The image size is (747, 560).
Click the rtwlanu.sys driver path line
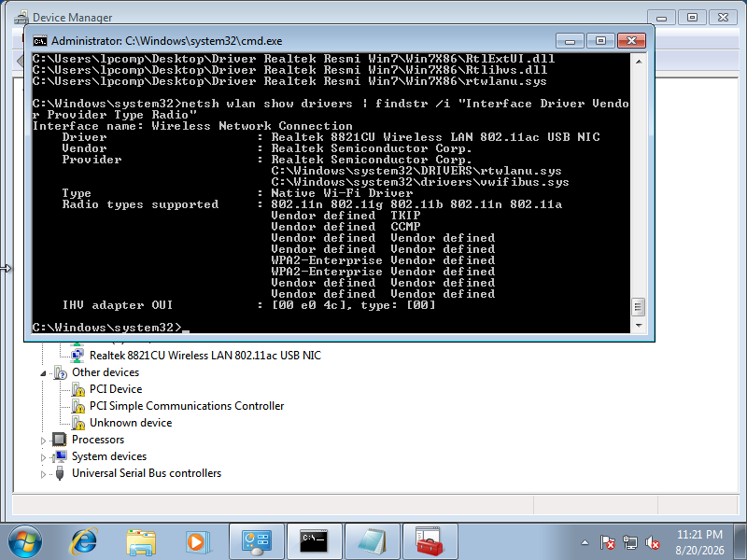[x=416, y=171]
